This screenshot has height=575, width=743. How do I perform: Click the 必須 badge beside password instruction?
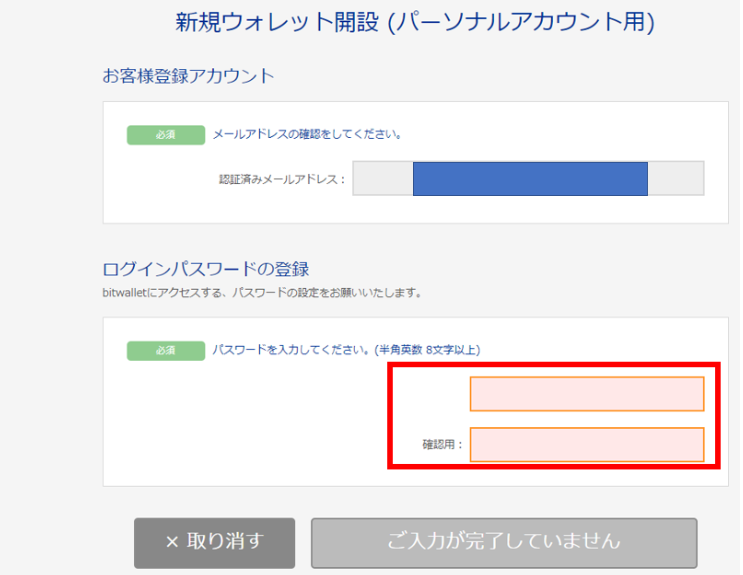pyautogui.click(x=166, y=351)
